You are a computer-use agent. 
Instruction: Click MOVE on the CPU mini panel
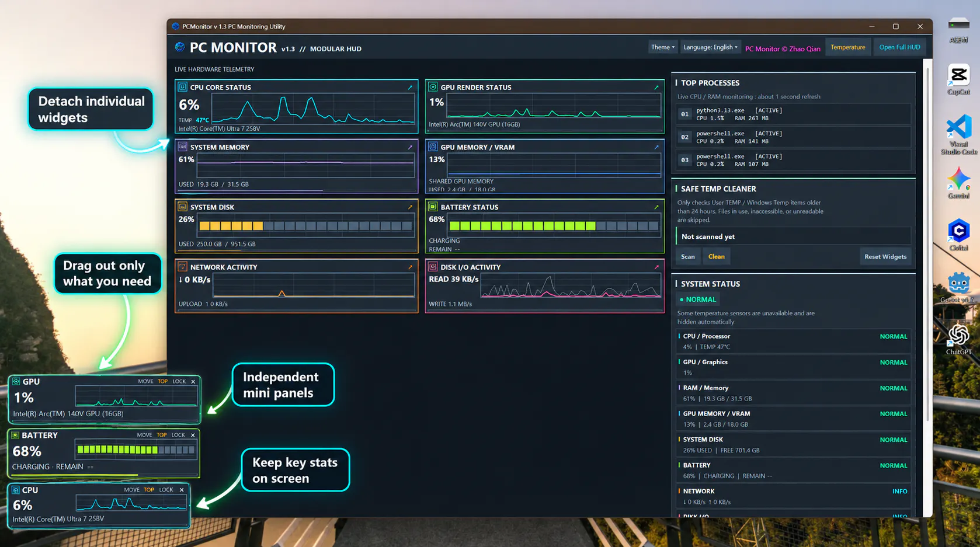[x=131, y=490]
